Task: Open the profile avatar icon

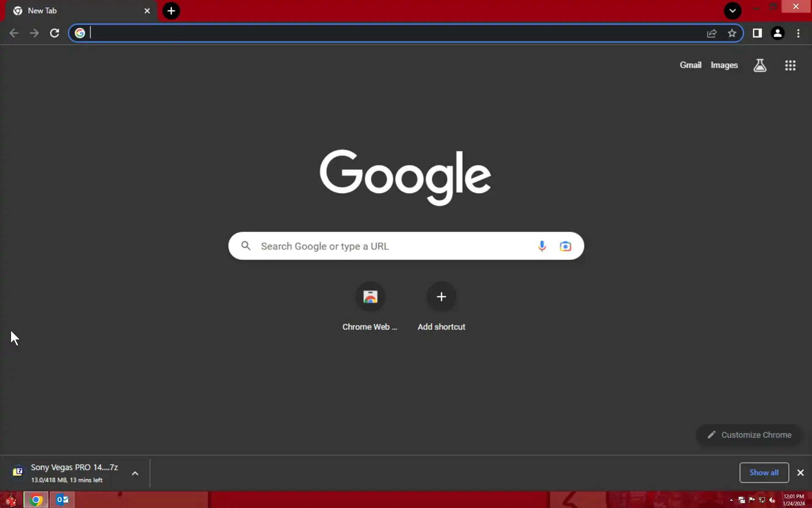Action: (x=777, y=33)
